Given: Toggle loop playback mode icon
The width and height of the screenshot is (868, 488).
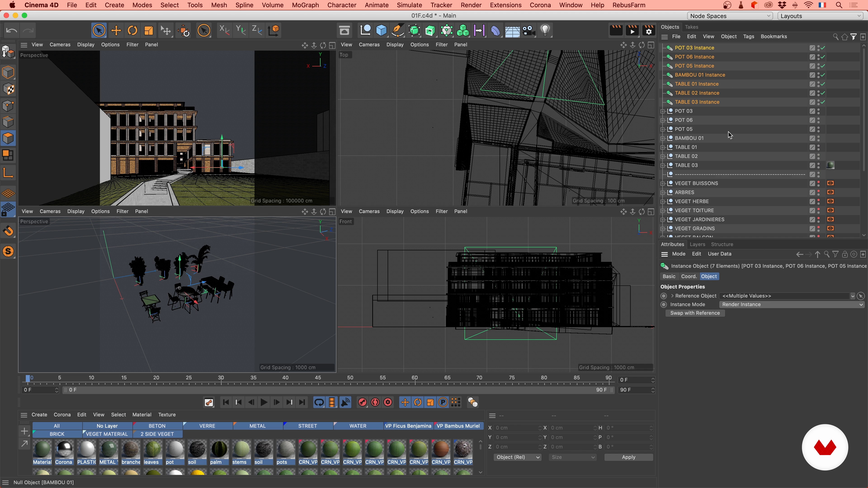Looking at the screenshot, I should 319,402.
